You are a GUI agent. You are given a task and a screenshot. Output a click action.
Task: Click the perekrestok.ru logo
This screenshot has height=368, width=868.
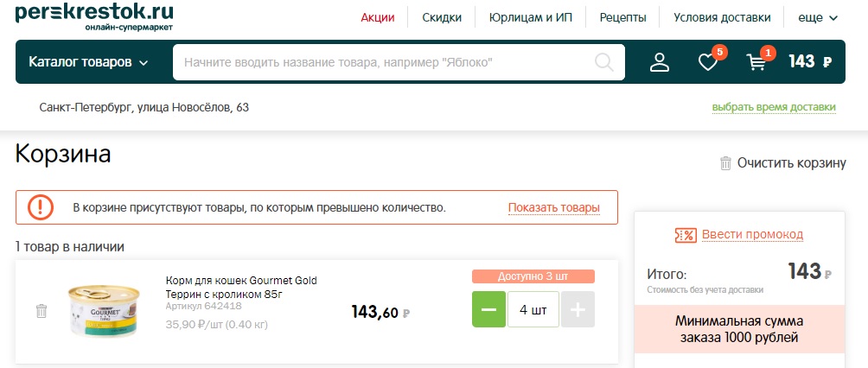coord(94,16)
